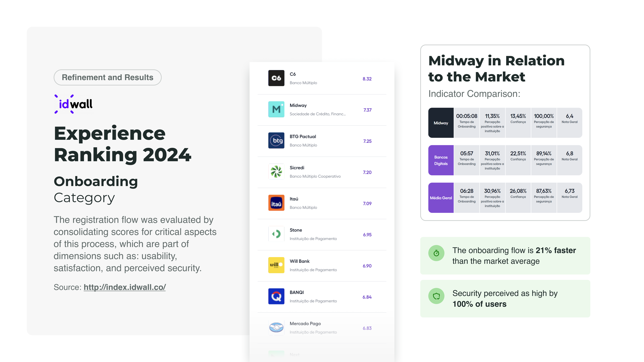Image resolution: width=644 pixels, height=362 pixels.
Task: Click the green security shield icon
Action: click(436, 296)
